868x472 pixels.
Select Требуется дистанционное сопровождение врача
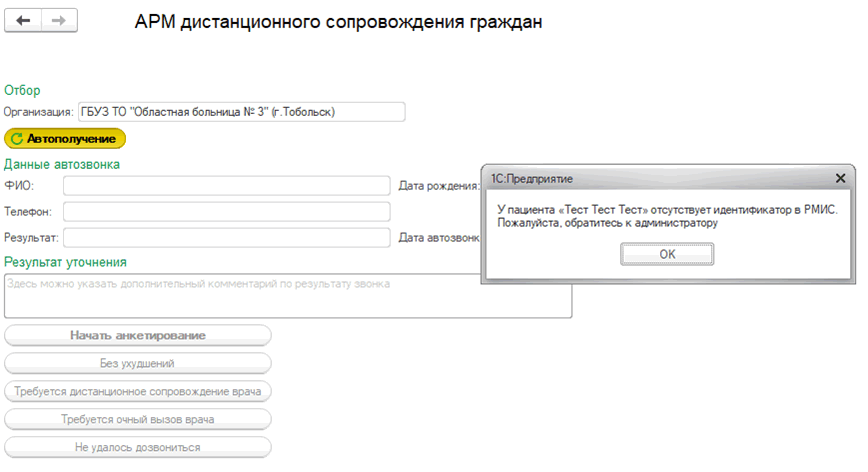point(138,391)
